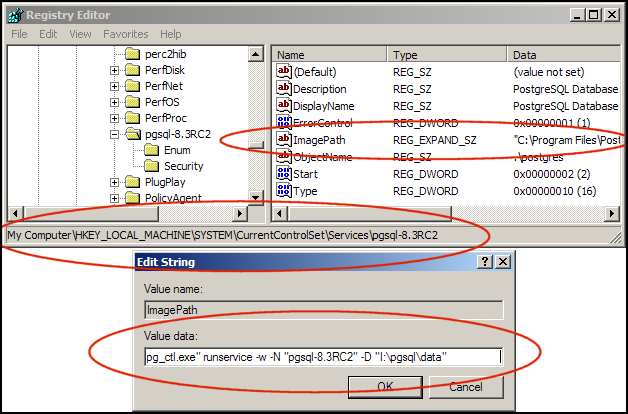Select the Type DWORD value icon

(283, 190)
